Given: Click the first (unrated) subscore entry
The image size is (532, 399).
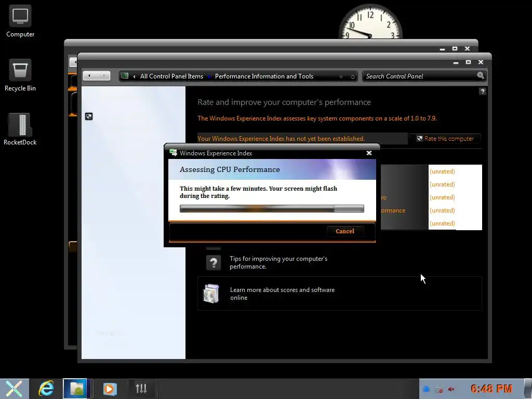Looking at the screenshot, I should 442,171.
